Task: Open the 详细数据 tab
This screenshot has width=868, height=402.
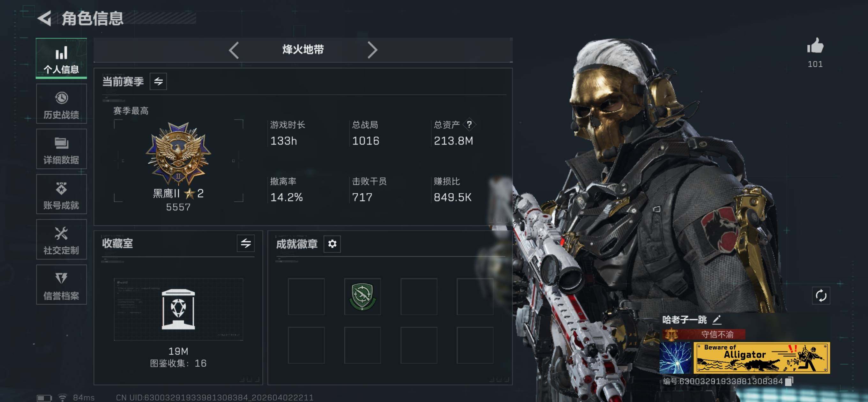Action: pyautogui.click(x=61, y=149)
